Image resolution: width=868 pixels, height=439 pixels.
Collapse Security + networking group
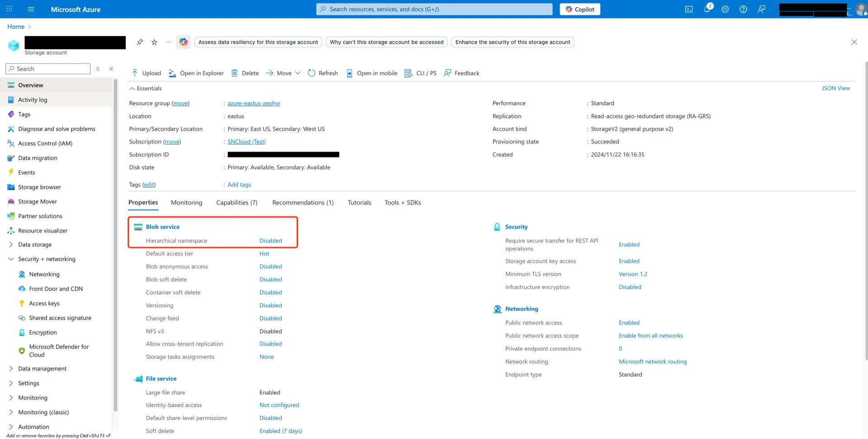coord(11,259)
